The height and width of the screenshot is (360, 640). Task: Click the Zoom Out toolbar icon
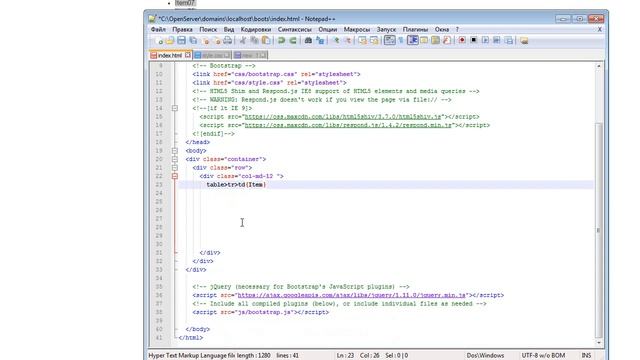pos(347,40)
